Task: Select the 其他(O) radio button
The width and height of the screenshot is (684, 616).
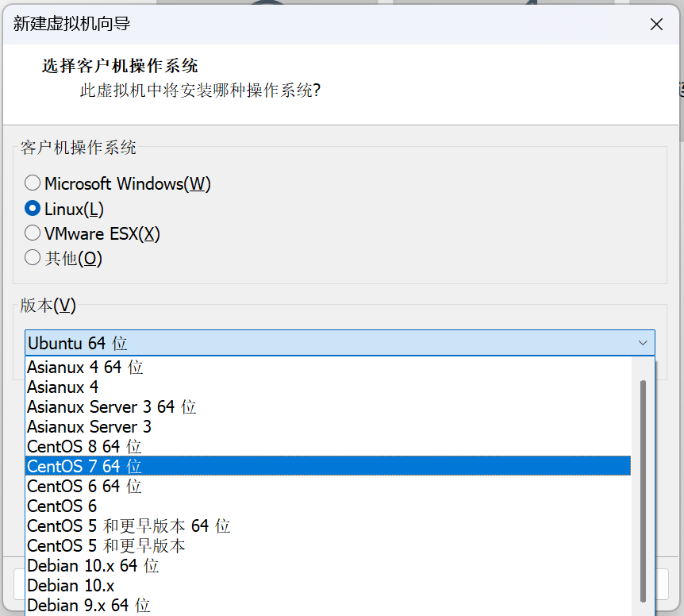Action: click(33, 258)
